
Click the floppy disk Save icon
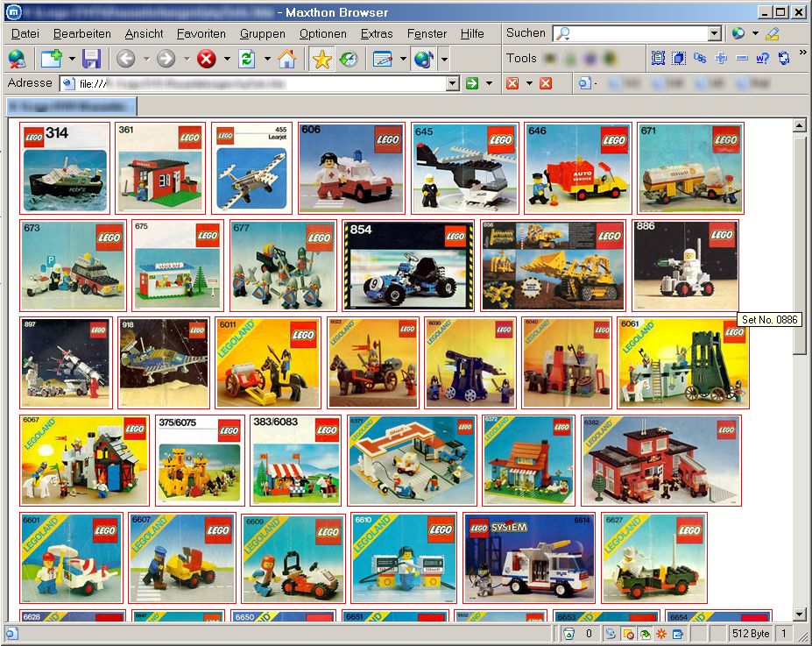pos(91,59)
